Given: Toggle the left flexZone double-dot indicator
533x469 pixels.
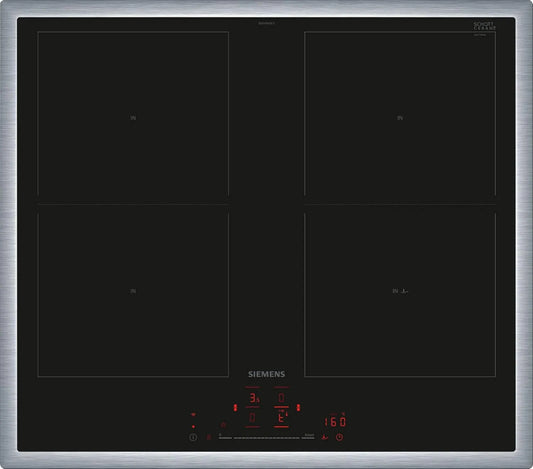Looking at the screenshot, I should [235, 407].
